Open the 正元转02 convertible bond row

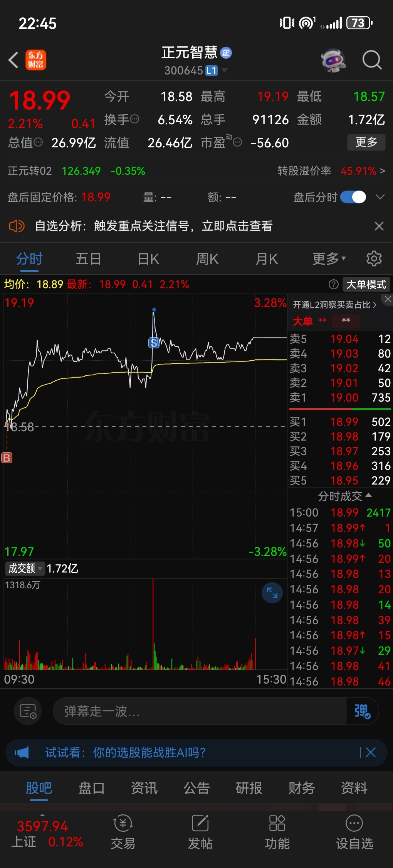(76, 171)
